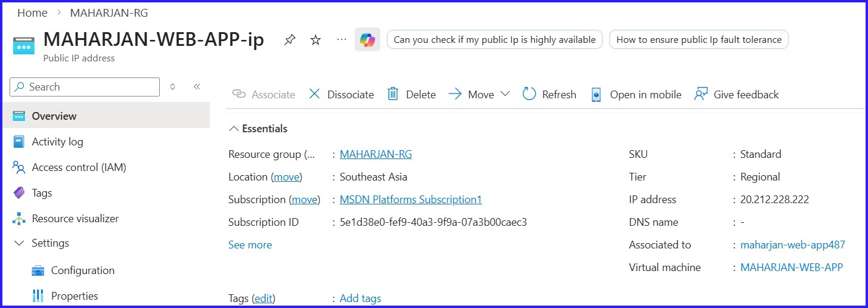Click the Refresh button label

pyautogui.click(x=559, y=95)
